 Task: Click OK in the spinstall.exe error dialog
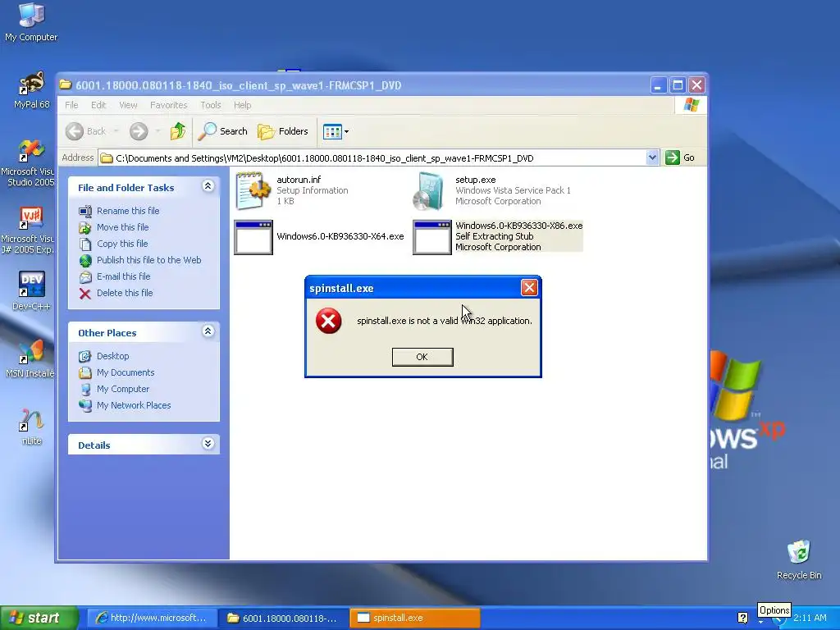tap(422, 357)
